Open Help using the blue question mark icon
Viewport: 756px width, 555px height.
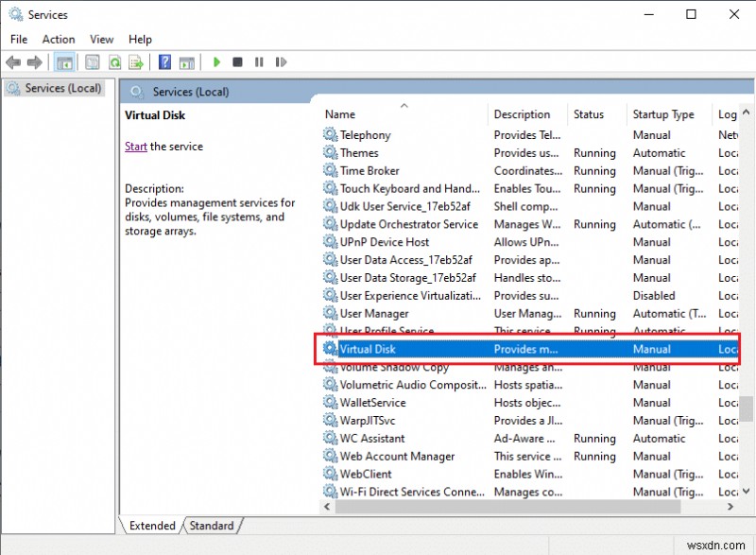point(164,62)
